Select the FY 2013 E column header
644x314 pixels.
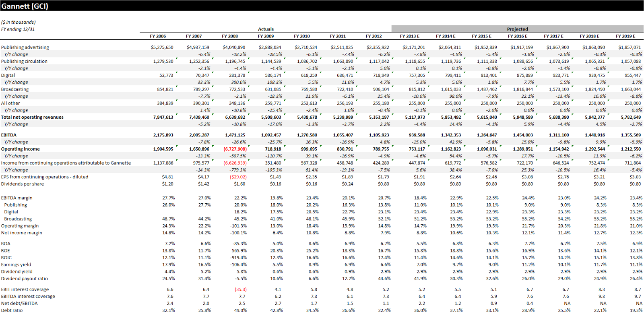coord(409,36)
